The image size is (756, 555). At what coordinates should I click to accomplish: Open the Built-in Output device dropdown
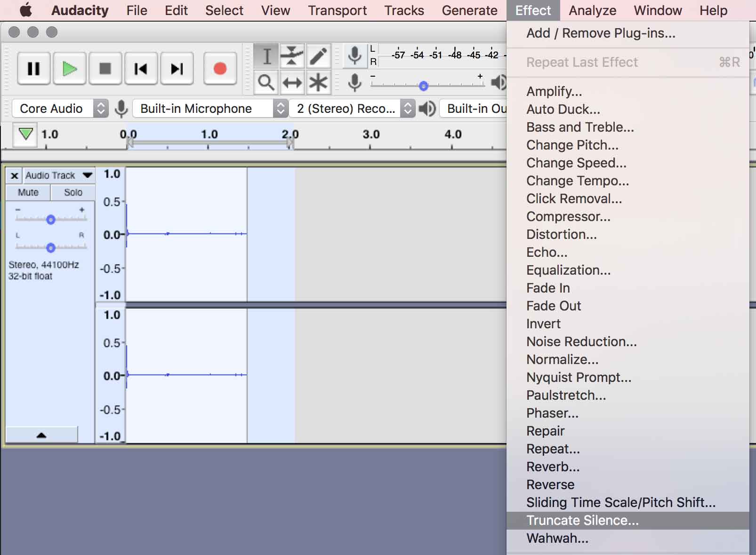pos(473,109)
